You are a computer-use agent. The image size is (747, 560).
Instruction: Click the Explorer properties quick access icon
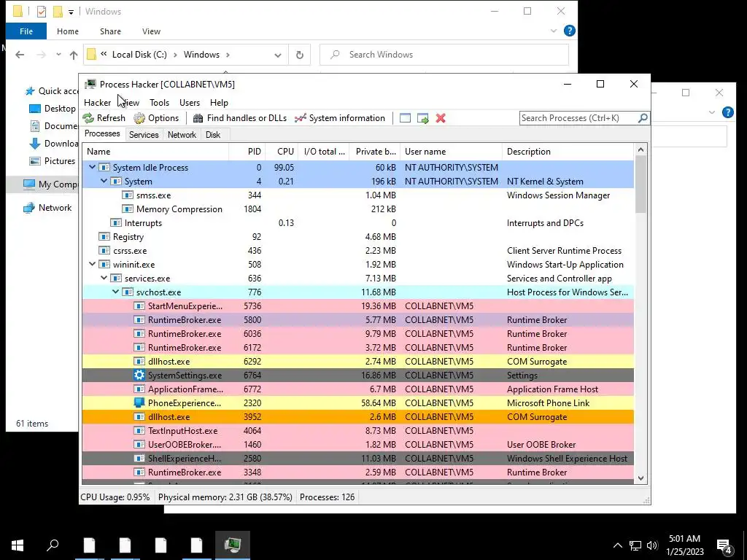tap(42, 12)
